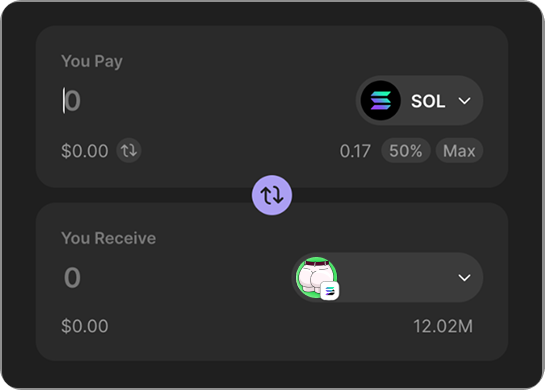Click the 0.17 SOL balance value
The height and width of the screenshot is (390, 545).
click(x=355, y=151)
